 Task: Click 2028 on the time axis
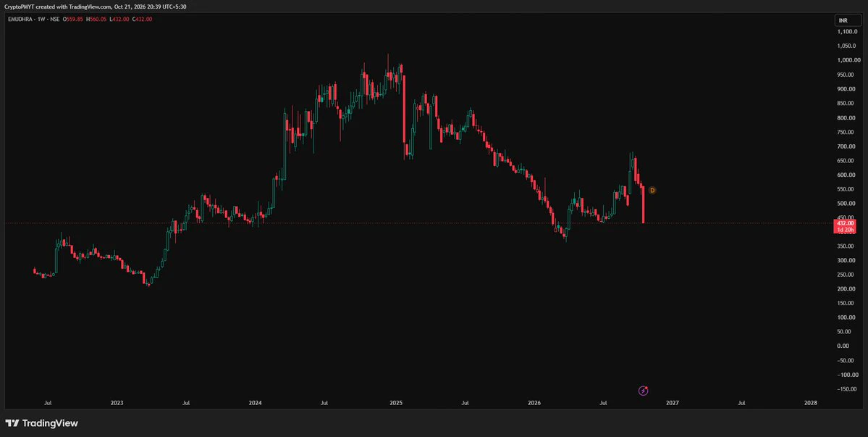[x=810, y=403]
